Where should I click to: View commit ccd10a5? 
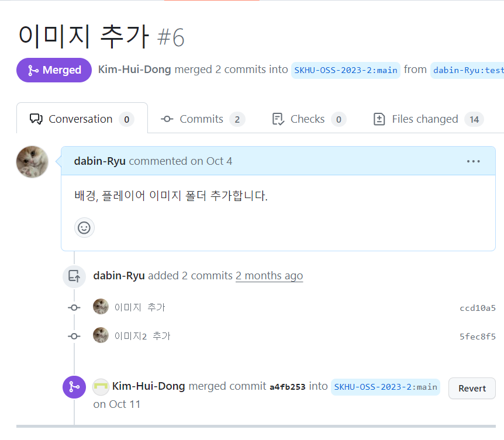[478, 307]
